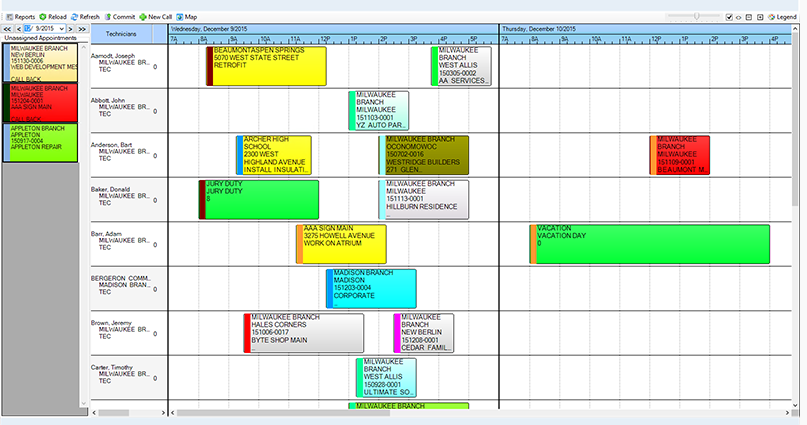Show the color Legend

tap(782, 17)
